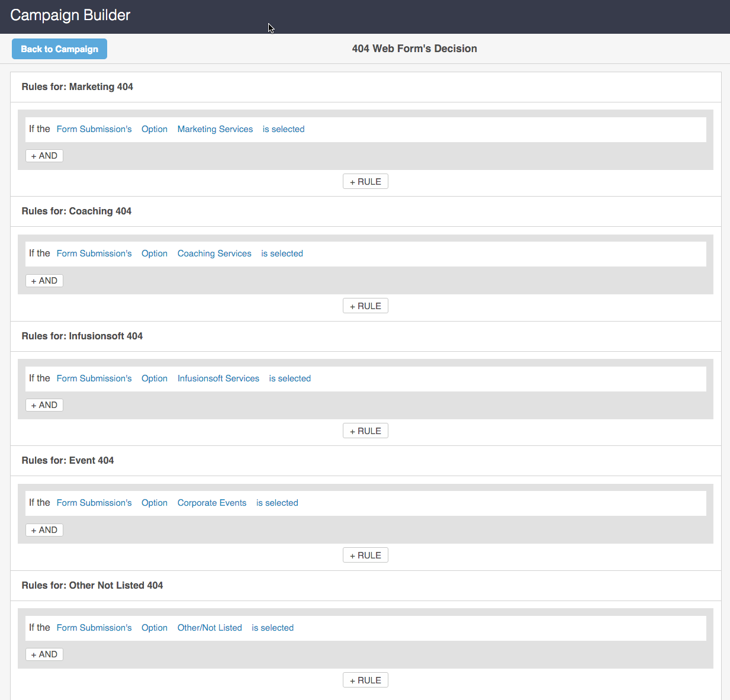
Task: Click Option link in Infusionsoft 404 rule
Action: pos(155,378)
